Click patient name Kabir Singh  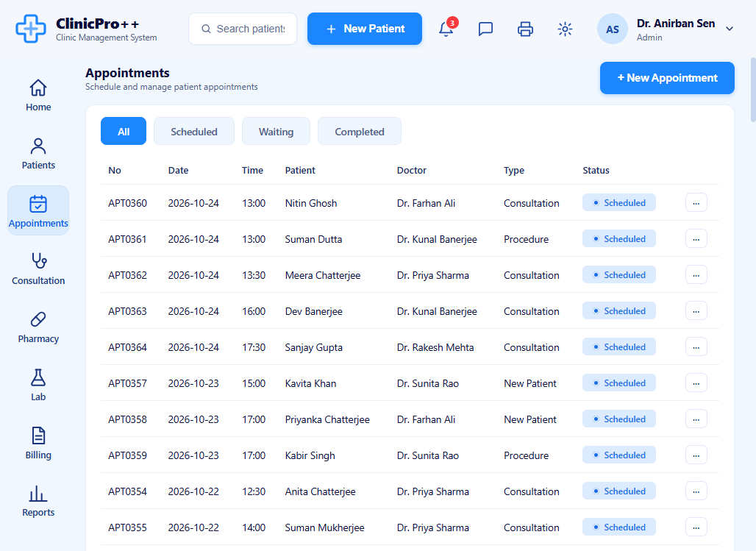click(310, 456)
